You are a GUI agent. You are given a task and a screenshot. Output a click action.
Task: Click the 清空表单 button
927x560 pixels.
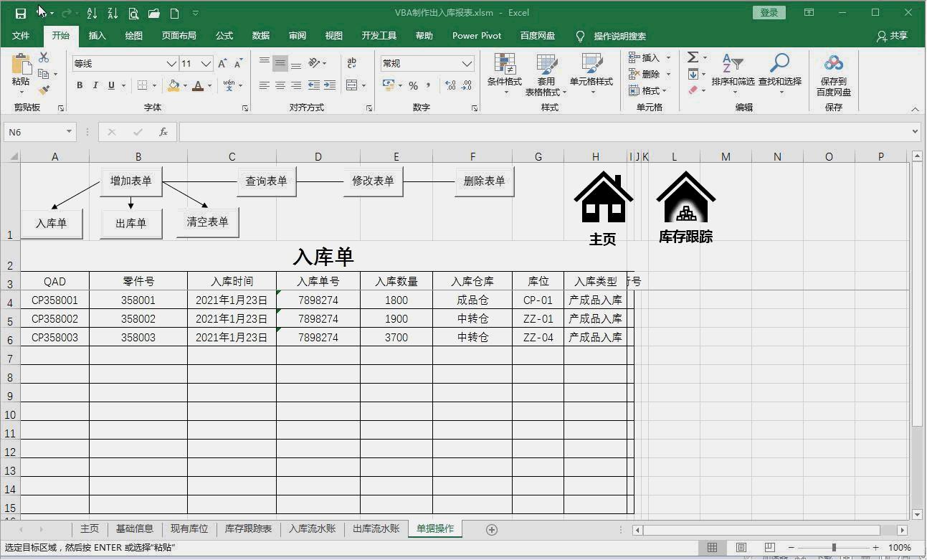coord(207,222)
